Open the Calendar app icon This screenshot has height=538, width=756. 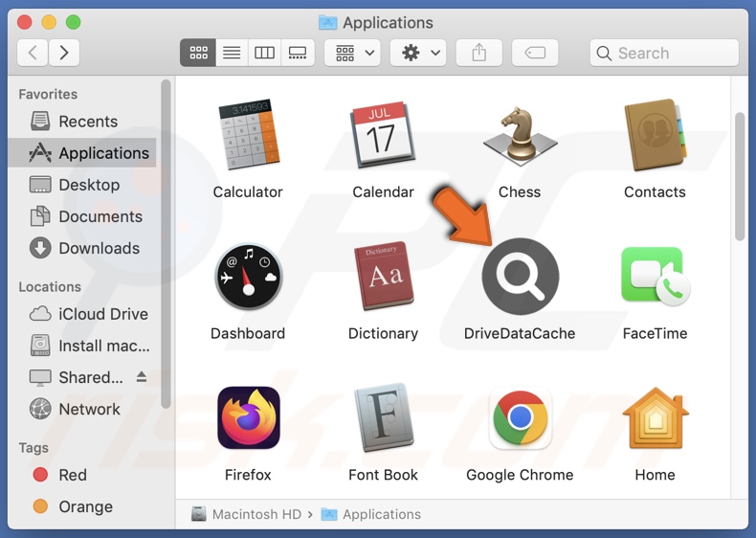[x=384, y=135]
